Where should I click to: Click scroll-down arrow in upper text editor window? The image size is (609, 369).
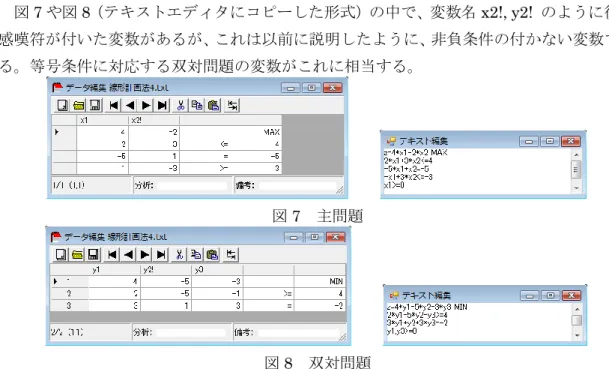[576, 188]
